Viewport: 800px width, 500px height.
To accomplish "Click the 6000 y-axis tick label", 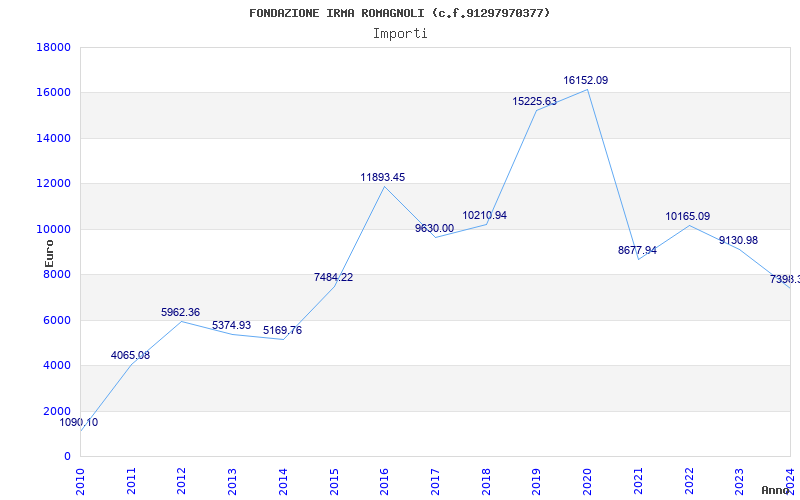I will tap(56, 320).
